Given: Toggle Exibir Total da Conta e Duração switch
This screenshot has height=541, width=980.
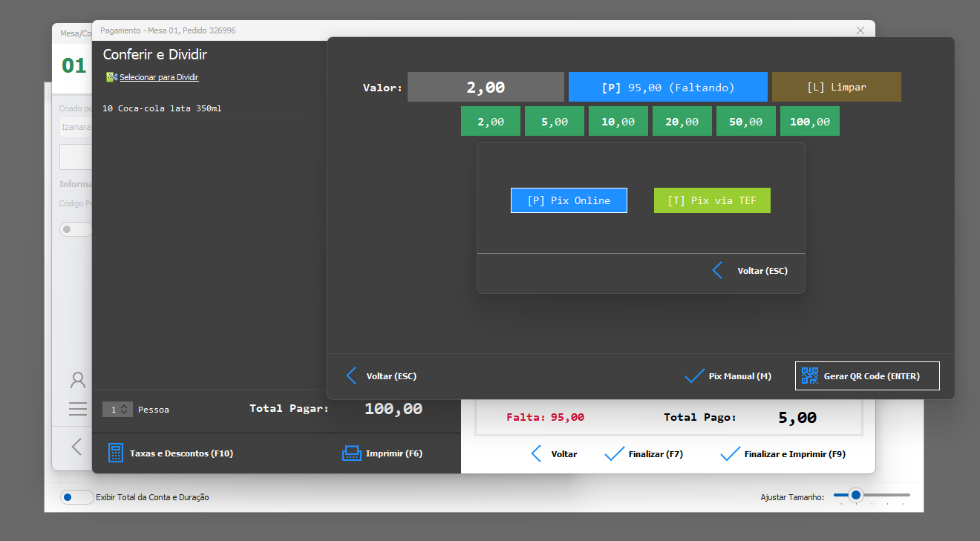Looking at the screenshot, I should (x=76, y=497).
